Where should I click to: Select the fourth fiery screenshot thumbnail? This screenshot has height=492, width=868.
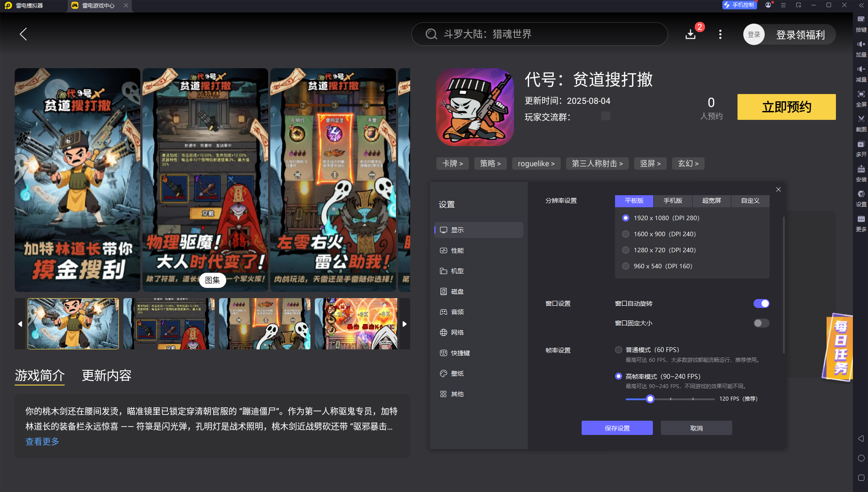coord(356,324)
